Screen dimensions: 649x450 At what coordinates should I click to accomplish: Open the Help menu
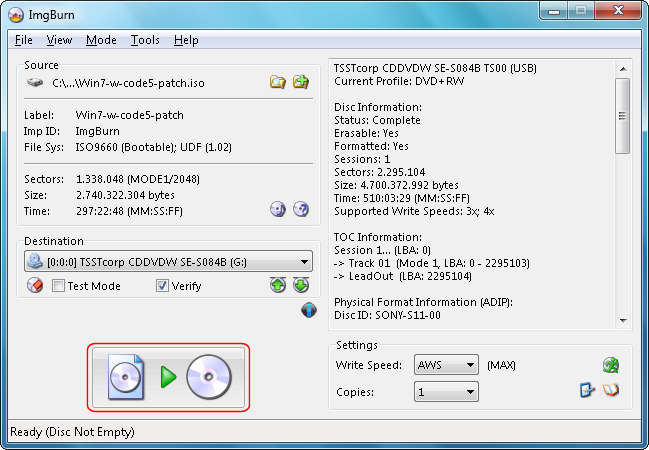[x=186, y=40]
